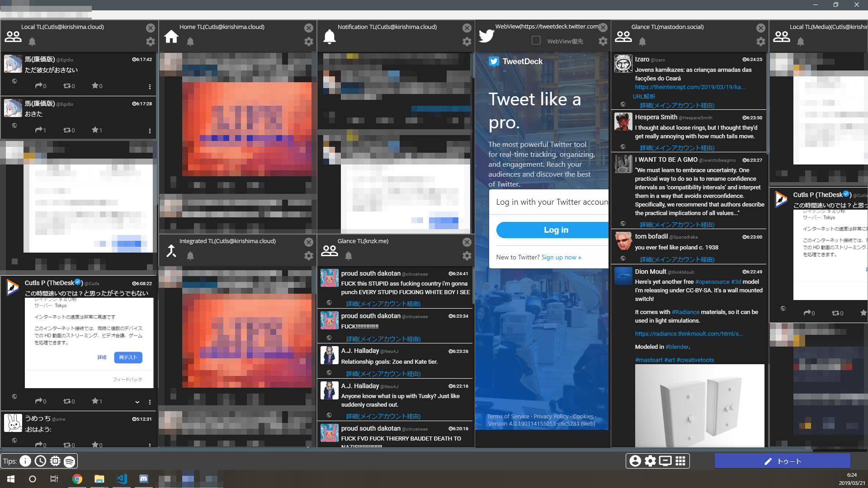Open the account manager icon in bottom bar
868x488 pixels.
635,461
